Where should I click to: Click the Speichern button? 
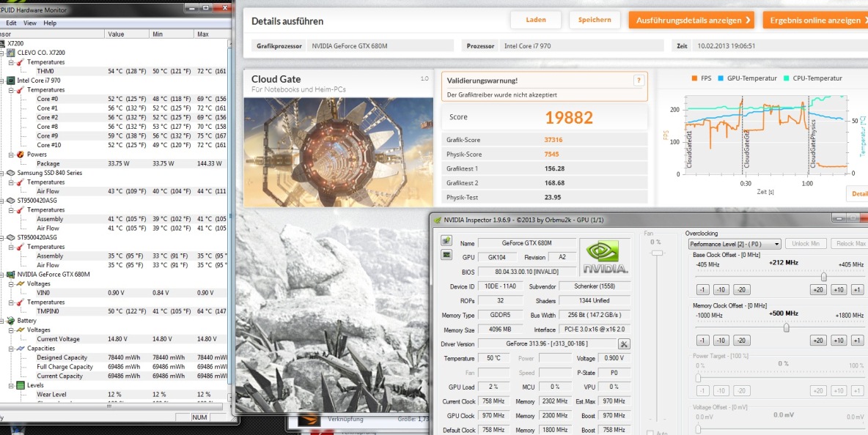[595, 20]
